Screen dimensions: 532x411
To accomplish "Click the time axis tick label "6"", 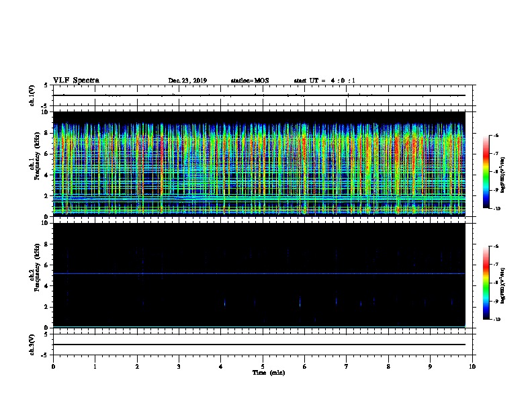I will [x=305, y=367].
